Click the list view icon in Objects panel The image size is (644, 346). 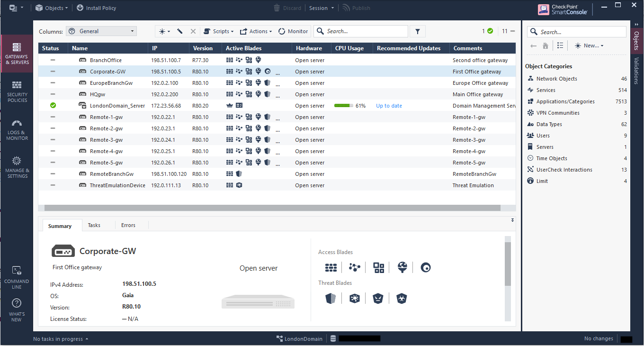pos(560,46)
